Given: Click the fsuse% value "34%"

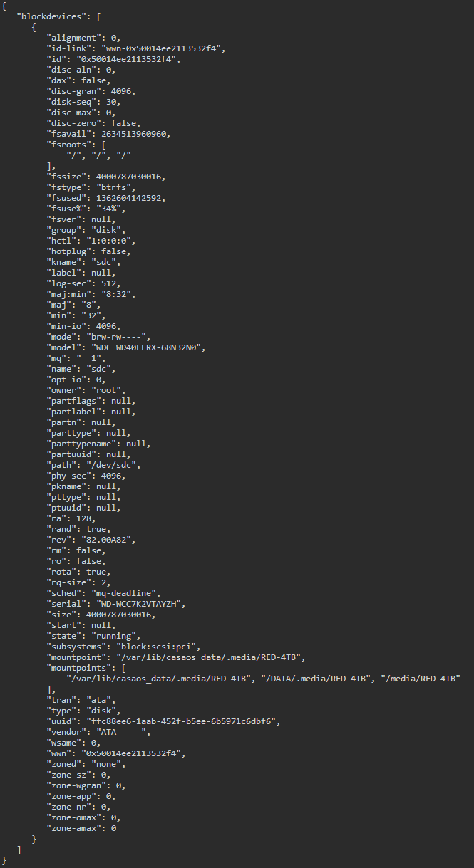Looking at the screenshot, I should [x=111, y=209].
